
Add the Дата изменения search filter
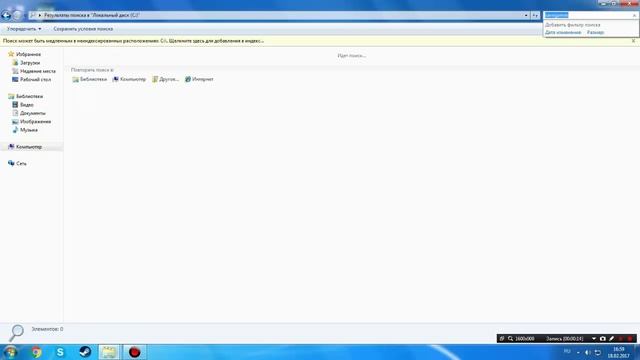[563, 32]
